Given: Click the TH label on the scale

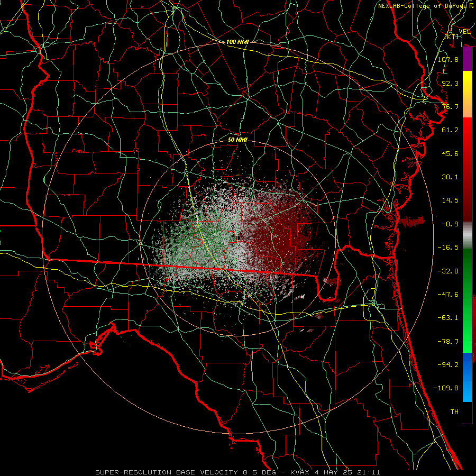Looking at the screenshot, I should [x=454, y=412].
